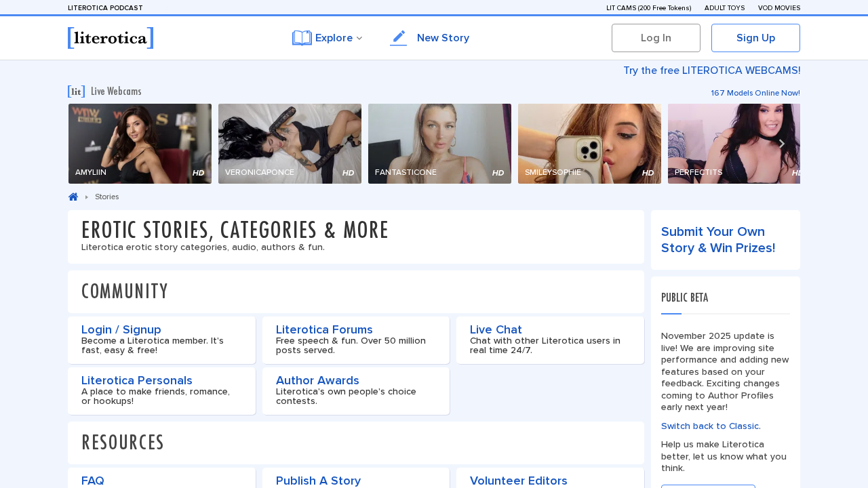Open Live Chat link
The image size is (868, 488).
pos(496,330)
